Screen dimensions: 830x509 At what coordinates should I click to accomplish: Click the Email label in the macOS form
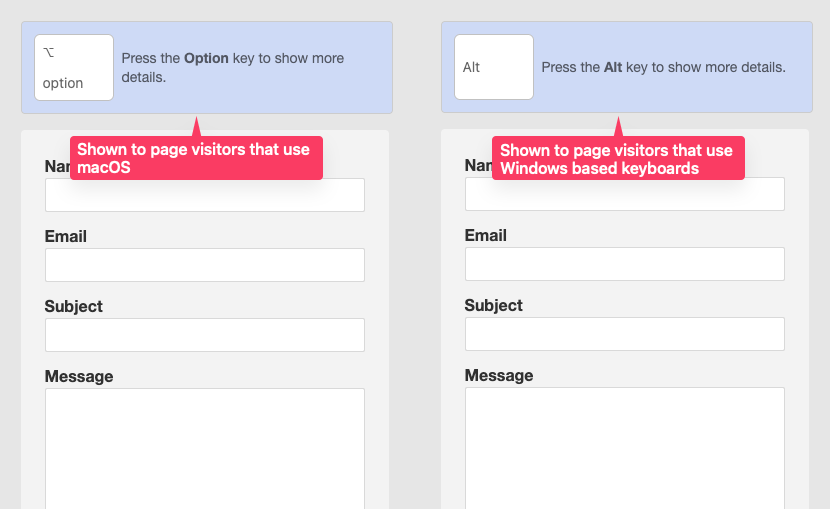click(x=66, y=237)
